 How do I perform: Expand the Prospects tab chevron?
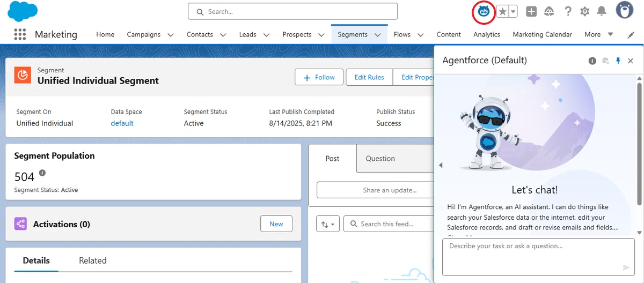click(321, 35)
